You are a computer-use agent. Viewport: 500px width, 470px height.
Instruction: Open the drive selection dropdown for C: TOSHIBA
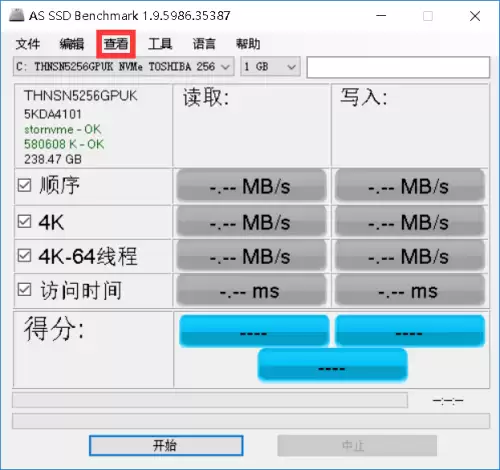tap(123, 67)
